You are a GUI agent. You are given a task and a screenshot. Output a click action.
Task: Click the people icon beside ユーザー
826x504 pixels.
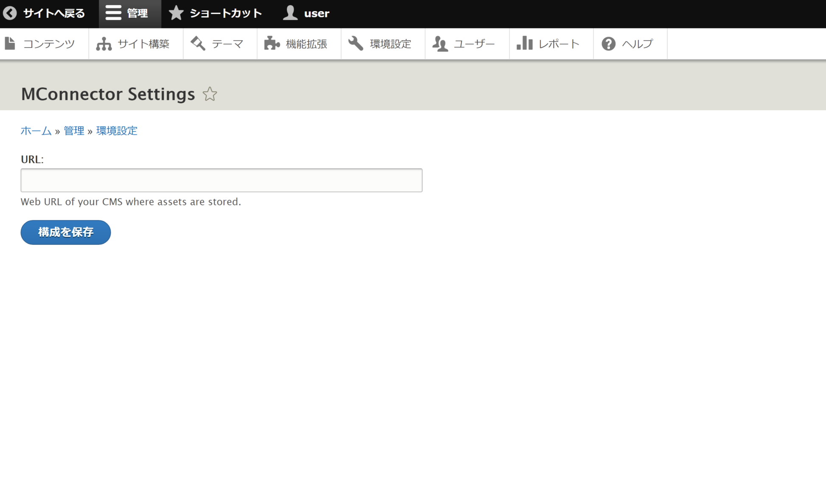coord(440,43)
